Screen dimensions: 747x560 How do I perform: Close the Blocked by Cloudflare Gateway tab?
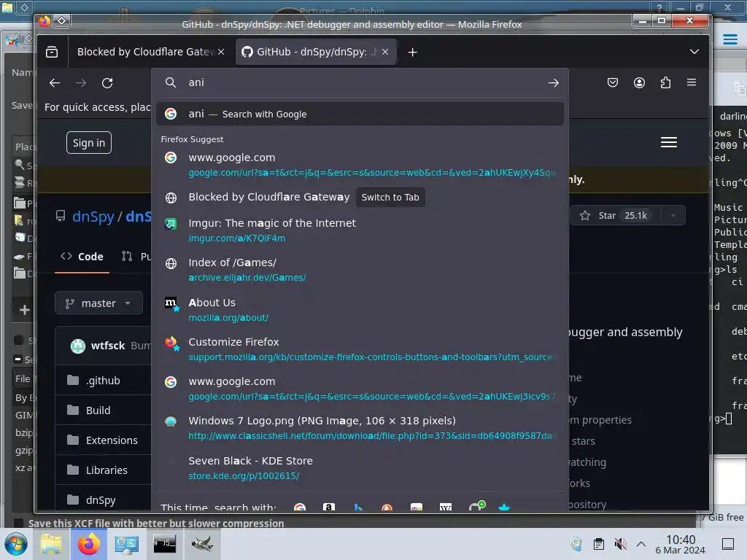tap(221, 52)
